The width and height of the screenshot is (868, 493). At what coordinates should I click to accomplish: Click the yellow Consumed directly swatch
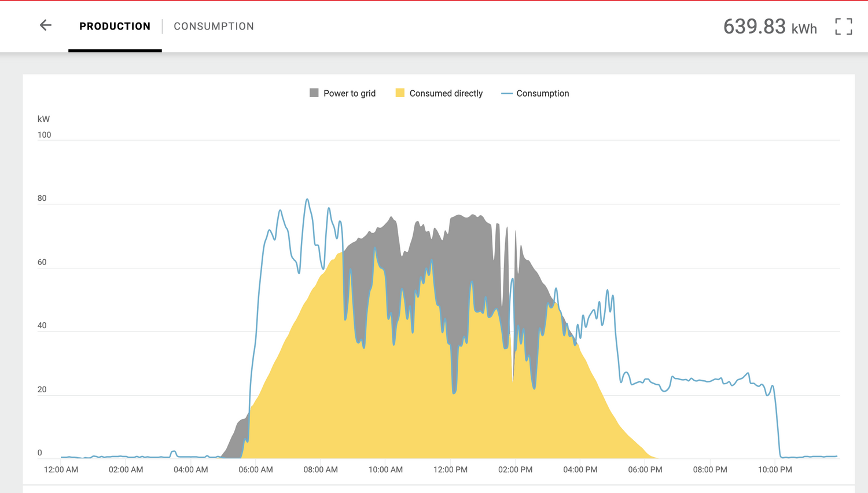[x=400, y=93]
